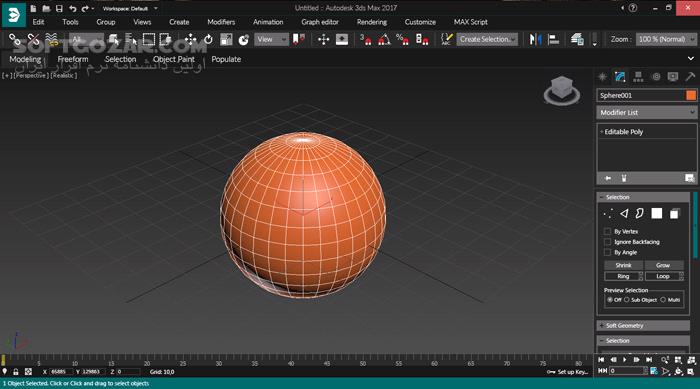Open the Rendering menu

(x=371, y=22)
